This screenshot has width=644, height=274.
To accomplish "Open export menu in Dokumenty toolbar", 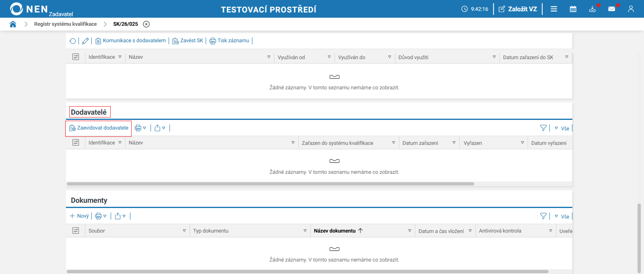I will (x=120, y=216).
